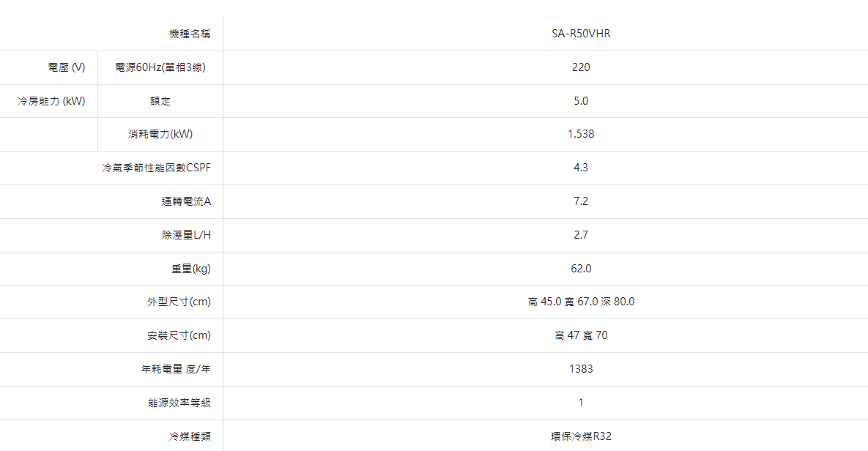The height and width of the screenshot is (451, 868).
Task: Click the install size 高 47 寬 70
Action: click(581, 335)
